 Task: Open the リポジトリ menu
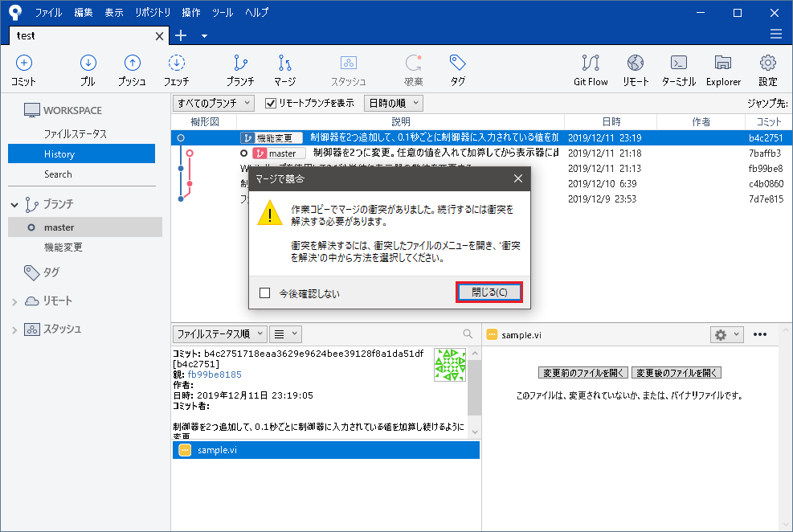[x=153, y=13]
